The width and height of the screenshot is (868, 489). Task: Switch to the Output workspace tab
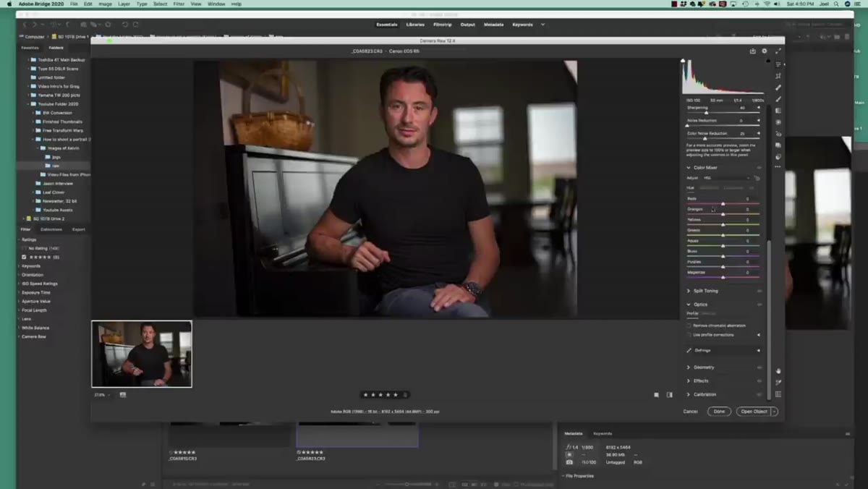pos(468,25)
